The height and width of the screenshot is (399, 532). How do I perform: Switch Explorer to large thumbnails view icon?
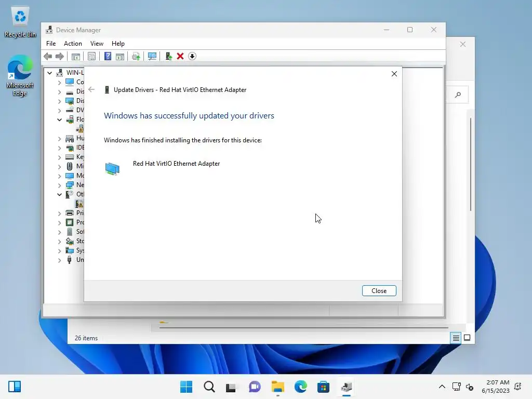(x=467, y=338)
